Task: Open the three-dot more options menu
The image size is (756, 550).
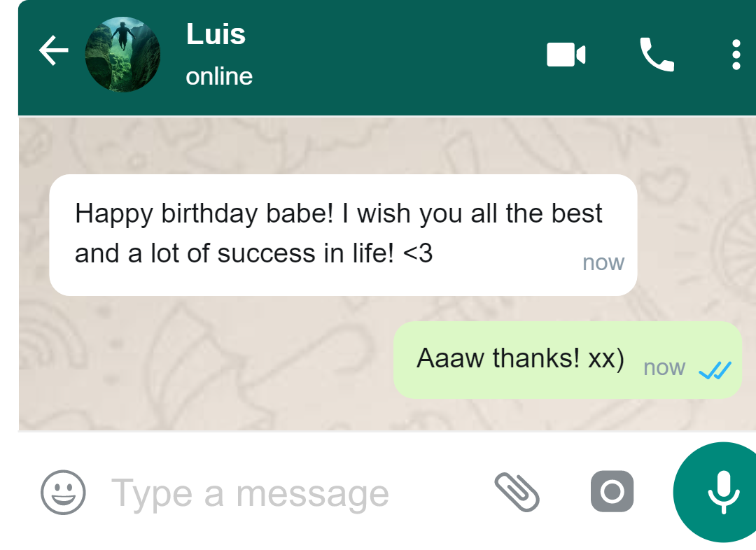Action: coord(736,55)
